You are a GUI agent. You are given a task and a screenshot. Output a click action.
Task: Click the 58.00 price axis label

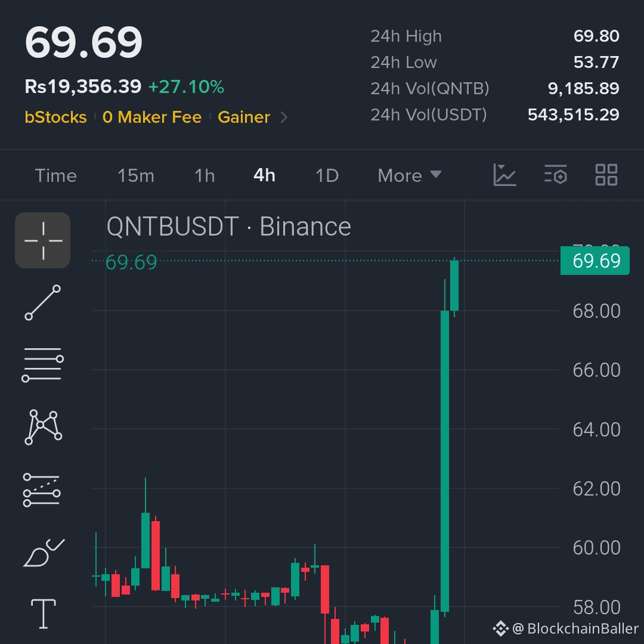click(x=596, y=608)
